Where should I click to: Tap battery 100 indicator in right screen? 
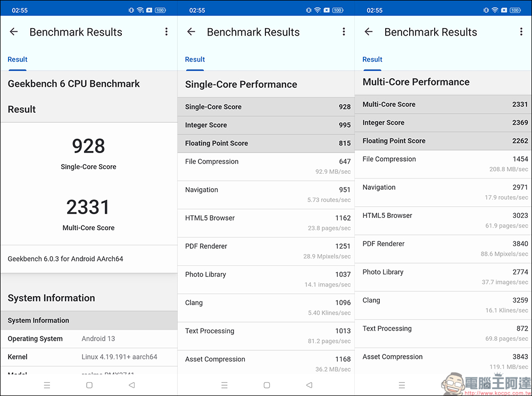(515, 10)
